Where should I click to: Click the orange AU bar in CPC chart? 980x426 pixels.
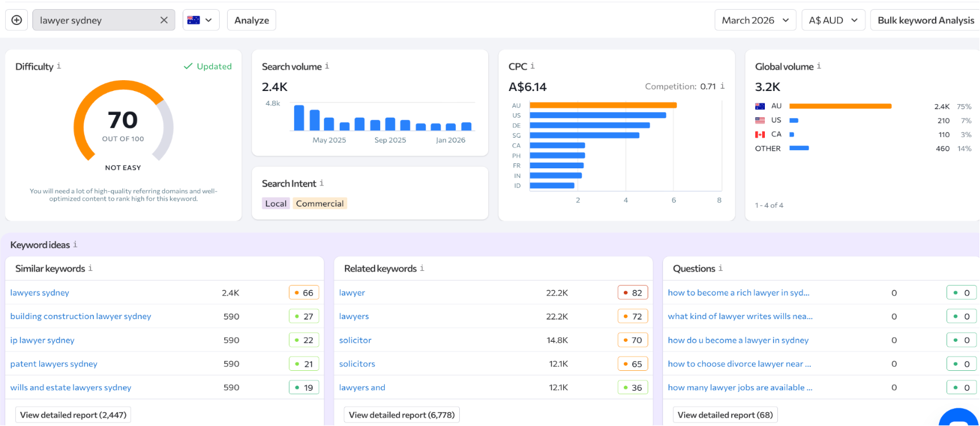pyautogui.click(x=603, y=105)
